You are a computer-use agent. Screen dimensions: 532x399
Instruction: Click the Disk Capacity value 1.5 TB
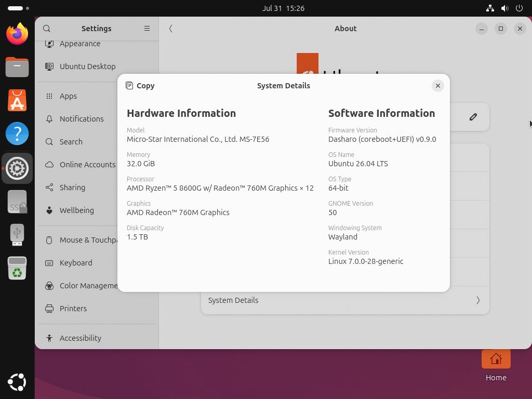pos(137,237)
